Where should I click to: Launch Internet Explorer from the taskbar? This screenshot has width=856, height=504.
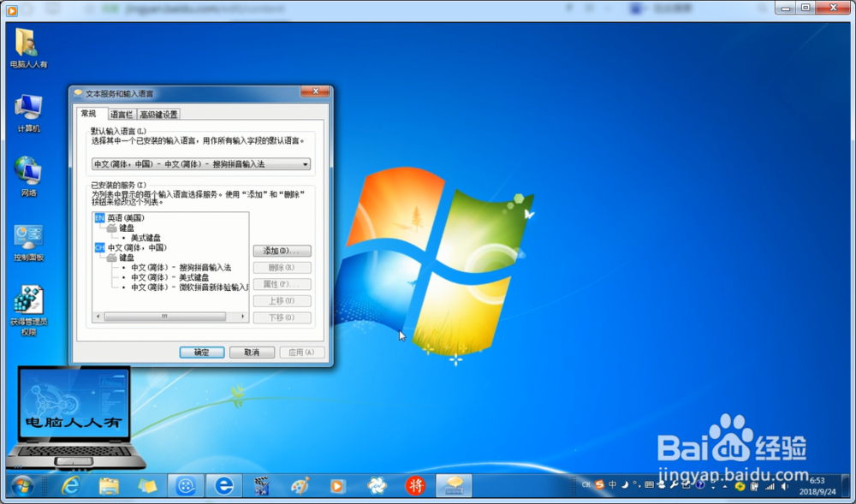pos(70,485)
